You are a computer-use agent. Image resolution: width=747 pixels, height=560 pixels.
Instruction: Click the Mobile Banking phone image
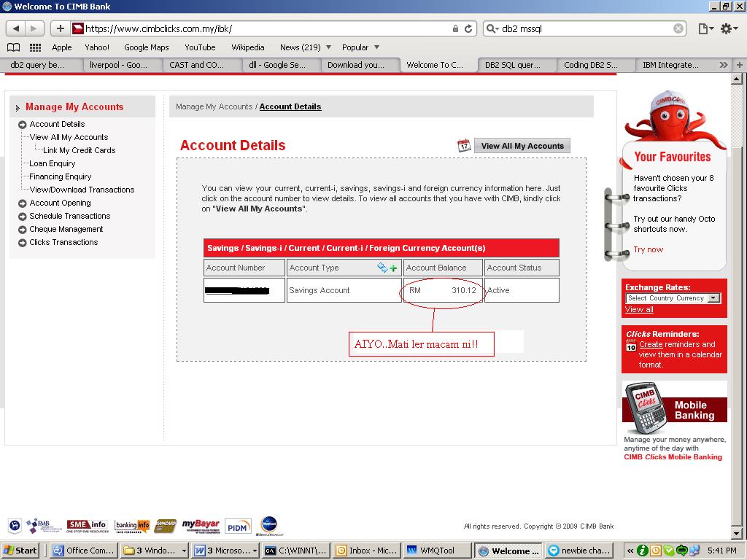[646, 407]
